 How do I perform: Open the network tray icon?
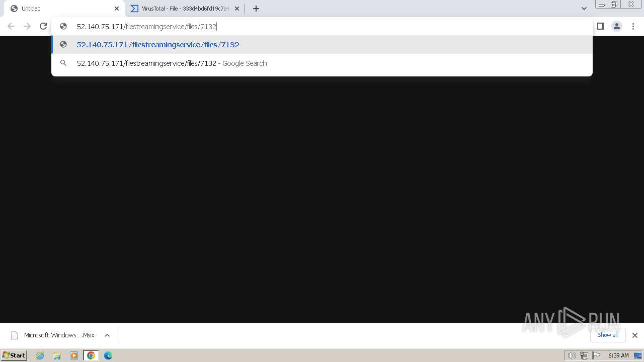pyautogui.click(x=584, y=355)
